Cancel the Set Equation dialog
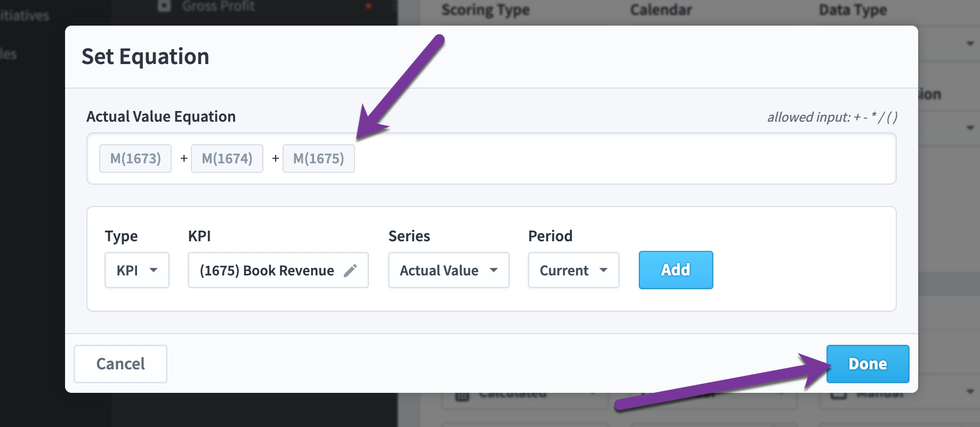This screenshot has height=427, width=980. coord(121,364)
